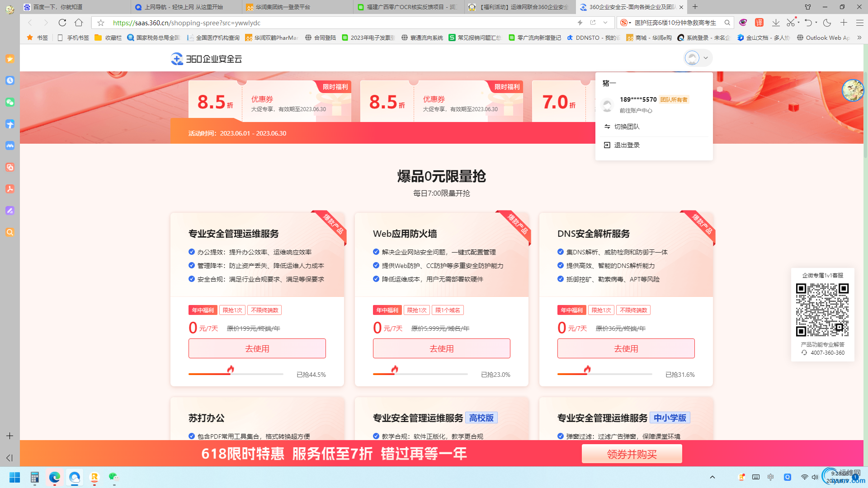
Task: Open browser main menu hamburger icon
Action: click(860, 23)
